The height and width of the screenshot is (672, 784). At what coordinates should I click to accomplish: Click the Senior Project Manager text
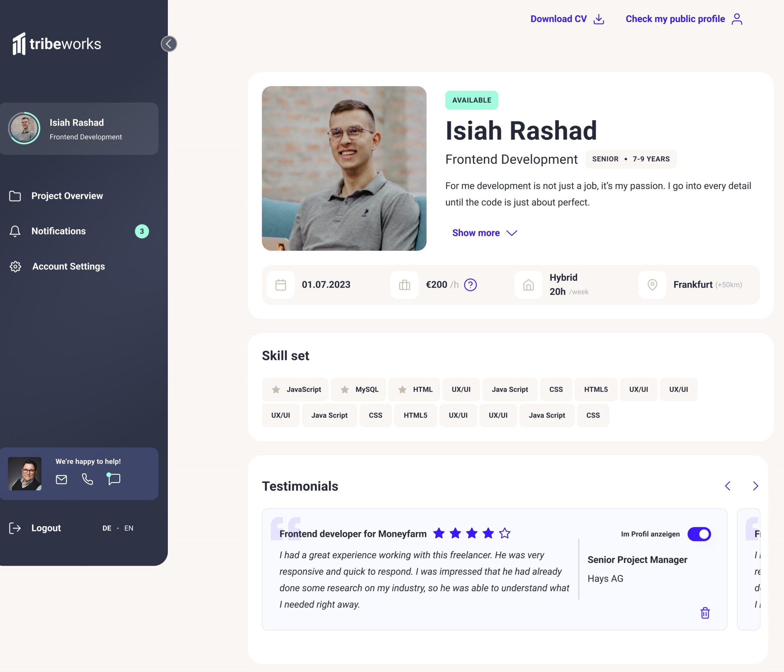point(637,560)
